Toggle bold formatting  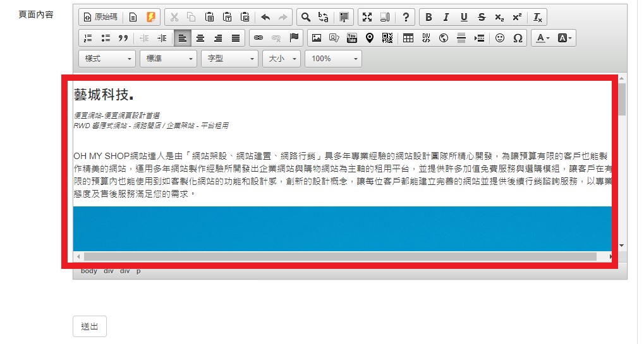[428, 17]
